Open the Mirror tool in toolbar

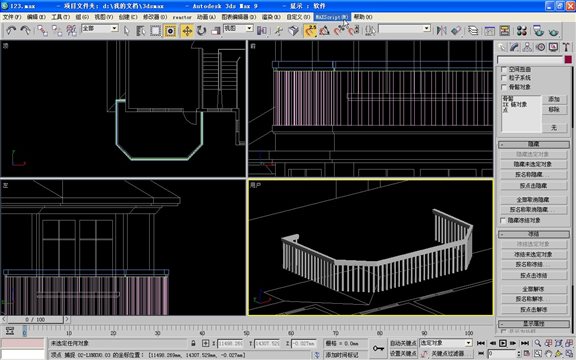(442, 30)
